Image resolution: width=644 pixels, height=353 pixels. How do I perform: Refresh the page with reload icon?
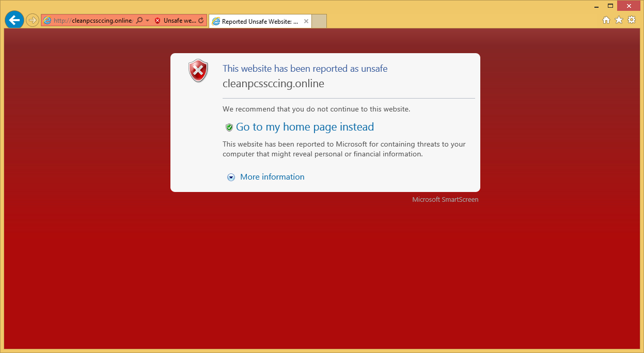[201, 21]
